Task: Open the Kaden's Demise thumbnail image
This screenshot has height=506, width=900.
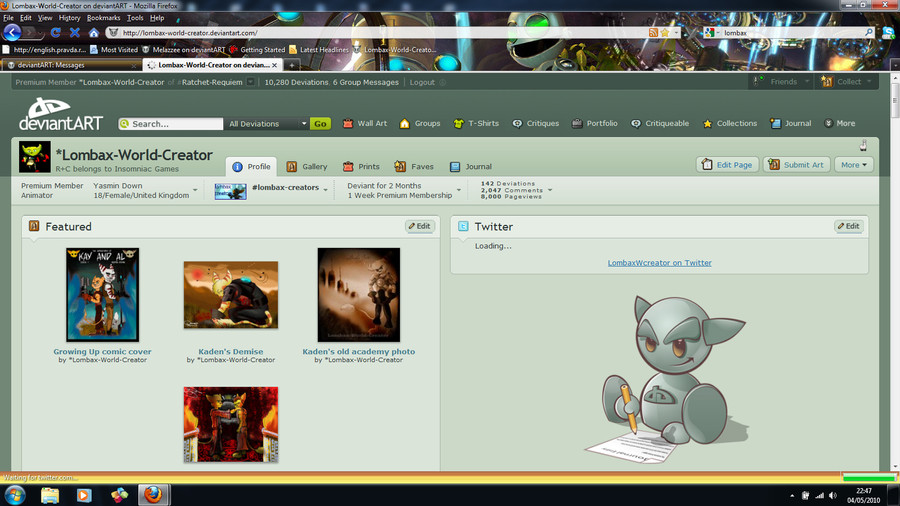Action: pos(231,295)
